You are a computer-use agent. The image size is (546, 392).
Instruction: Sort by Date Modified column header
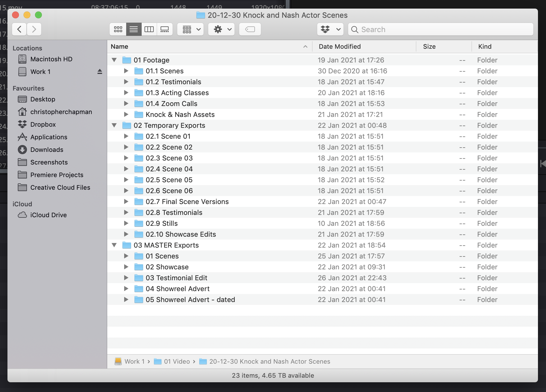click(x=364, y=46)
